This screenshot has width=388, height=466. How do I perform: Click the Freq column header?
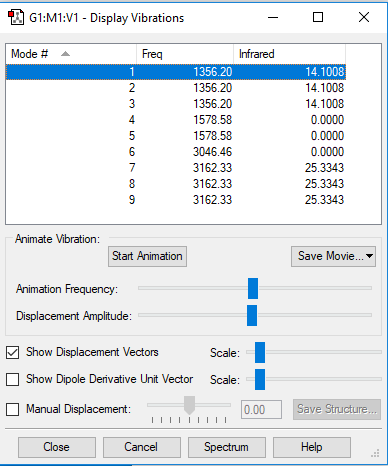click(185, 54)
